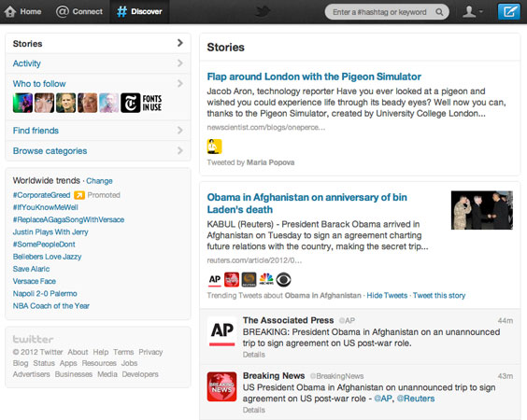
Task: Click the NBC News peacock icon
Action: pos(266,280)
